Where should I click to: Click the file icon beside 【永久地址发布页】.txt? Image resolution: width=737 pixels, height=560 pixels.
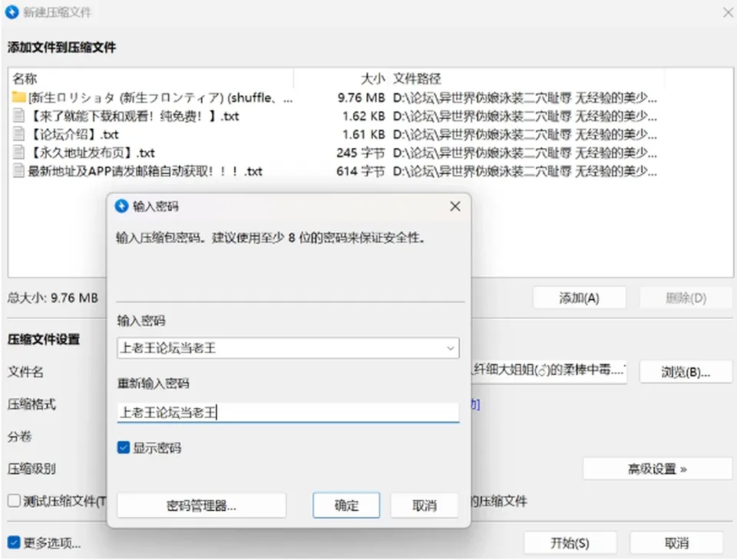pyautogui.click(x=18, y=153)
